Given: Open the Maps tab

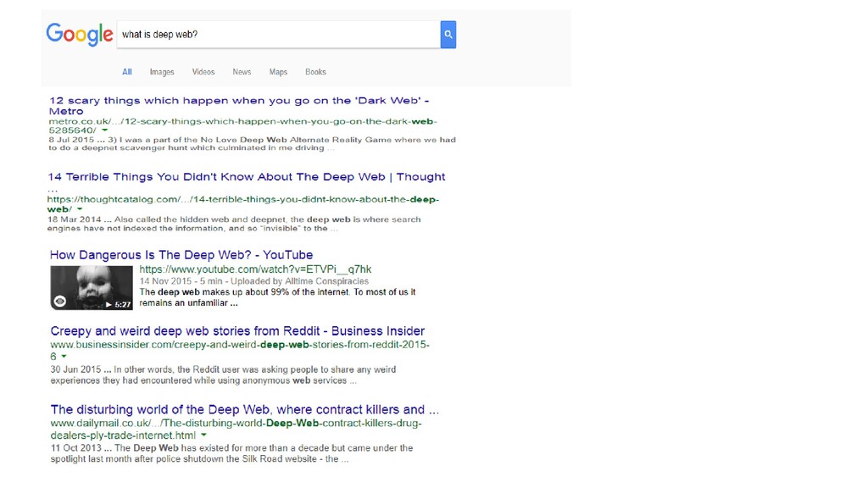Looking at the screenshot, I should (278, 72).
